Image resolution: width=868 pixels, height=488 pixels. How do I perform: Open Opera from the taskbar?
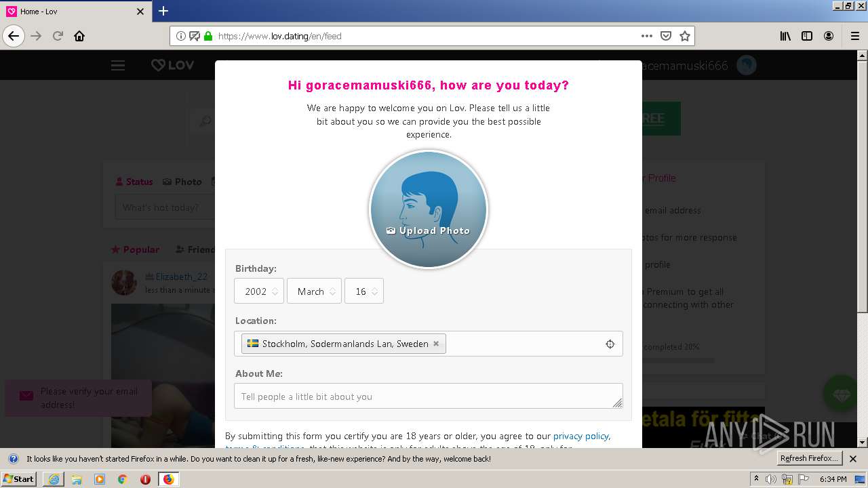tap(145, 479)
